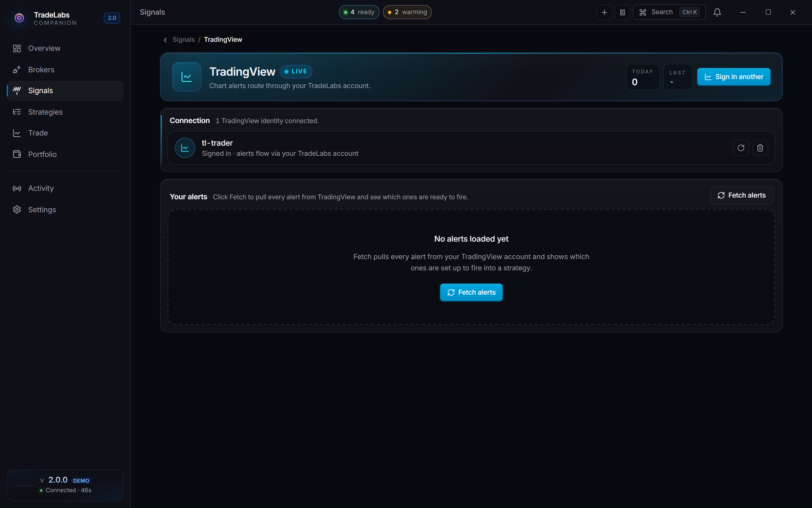Click the 2.0 version badge
812x508 pixels.
pyautogui.click(x=112, y=18)
